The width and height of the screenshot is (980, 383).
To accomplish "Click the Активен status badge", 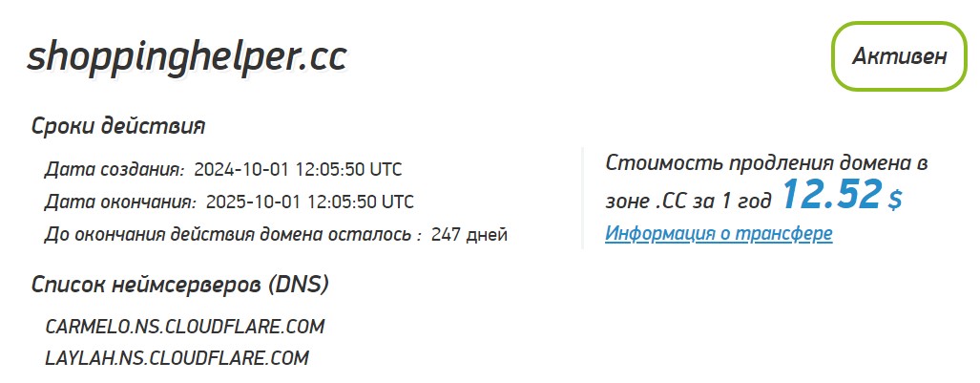I will 900,57.
